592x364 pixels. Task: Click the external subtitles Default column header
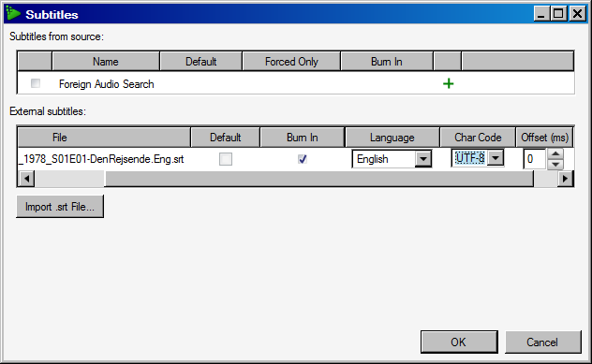click(x=226, y=138)
